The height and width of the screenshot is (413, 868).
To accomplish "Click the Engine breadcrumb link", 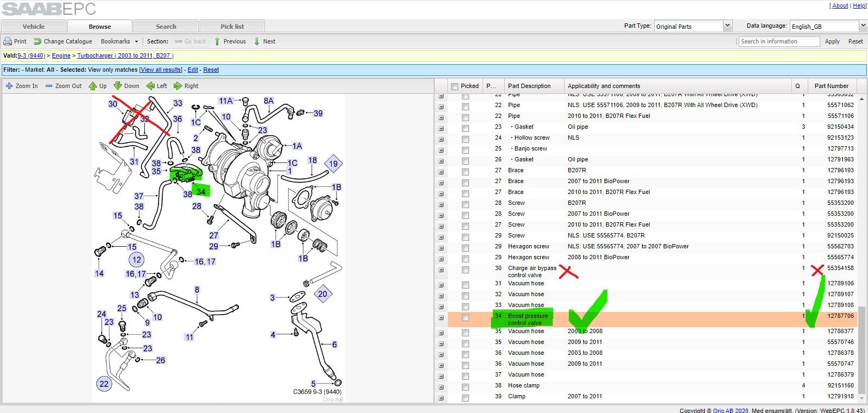I will (61, 55).
